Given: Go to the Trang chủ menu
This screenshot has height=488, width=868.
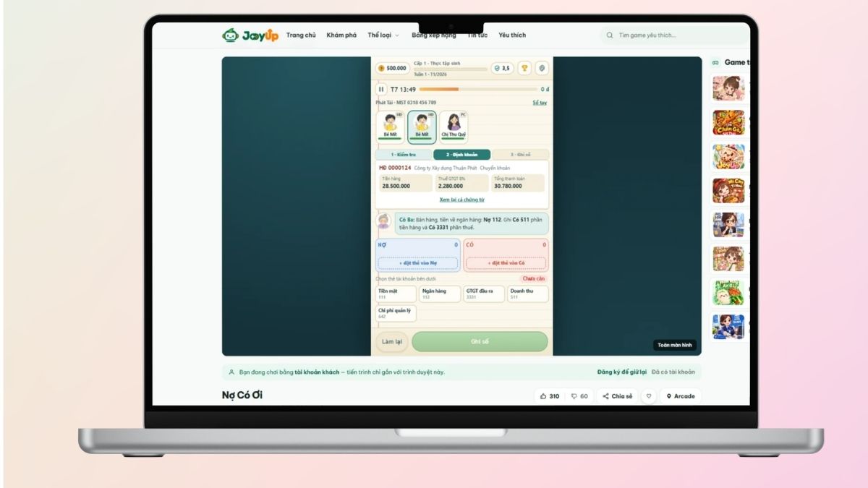Looking at the screenshot, I should (x=301, y=35).
